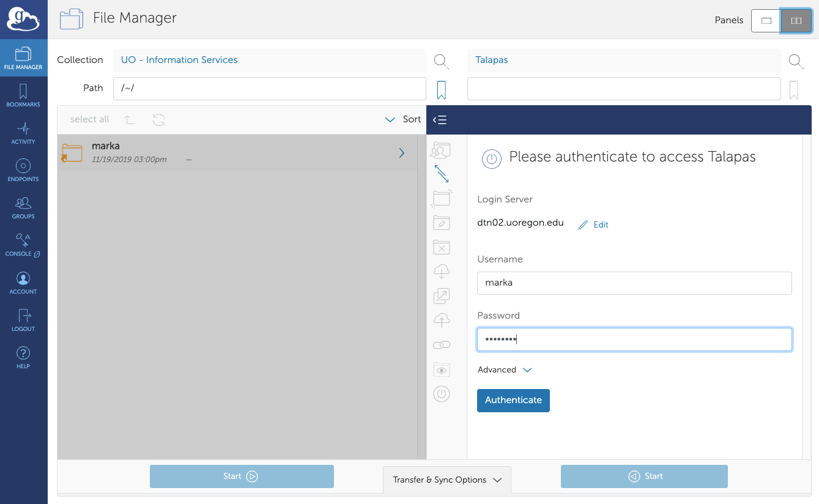Switch to single panel view
The width and height of the screenshot is (819, 504).
point(766,20)
